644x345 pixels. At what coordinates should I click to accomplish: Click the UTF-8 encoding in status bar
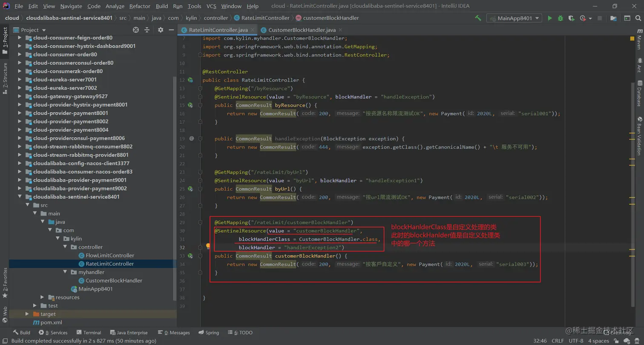pyautogui.click(x=576, y=341)
